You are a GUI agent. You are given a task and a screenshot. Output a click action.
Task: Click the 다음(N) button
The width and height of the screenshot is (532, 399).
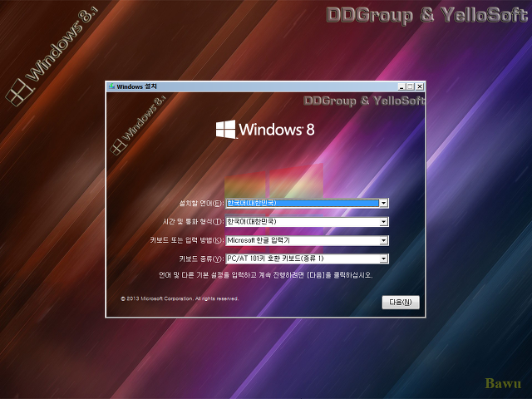tap(401, 302)
